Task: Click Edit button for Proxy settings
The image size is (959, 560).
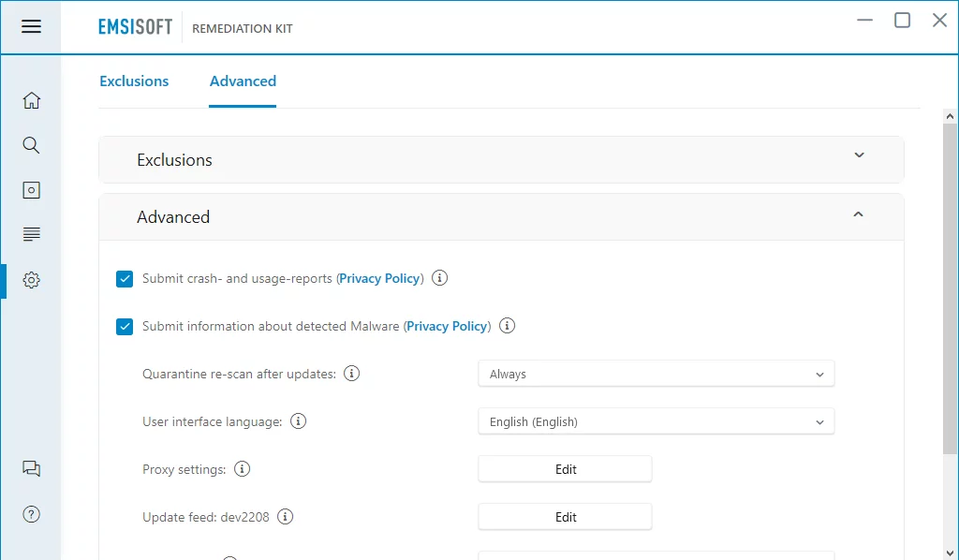Action: pyautogui.click(x=565, y=469)
